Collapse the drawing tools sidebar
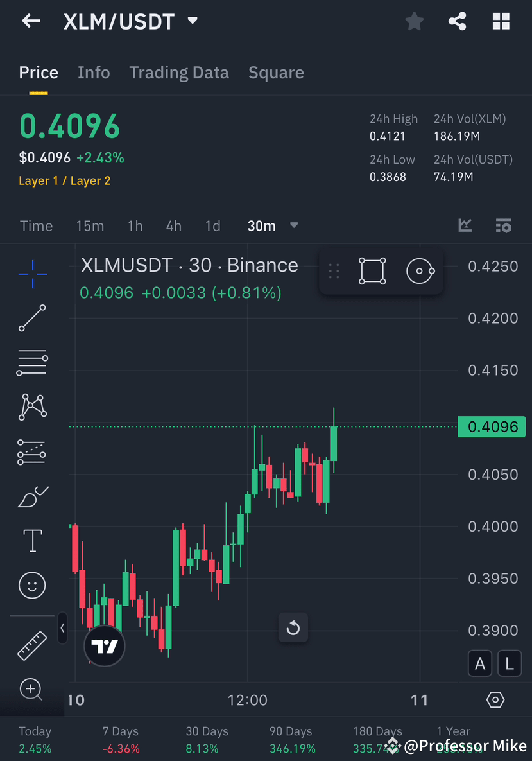This screenshot has height=761, width=532. tap(62, 629)
